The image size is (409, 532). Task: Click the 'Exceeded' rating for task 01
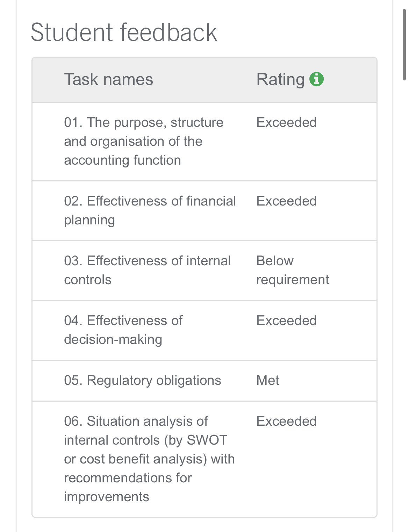coord(286,123)
